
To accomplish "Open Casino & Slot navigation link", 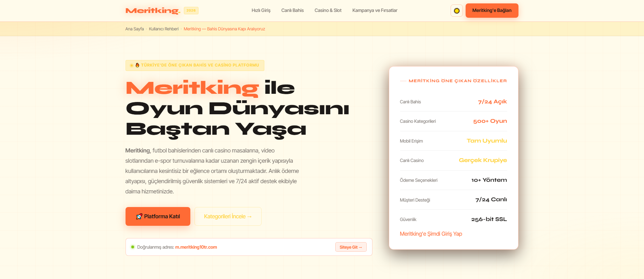I will click(x=328, y=11).
